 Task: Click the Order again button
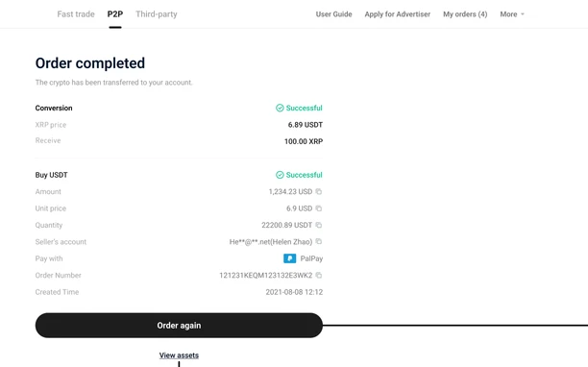[x=179, y=326]
